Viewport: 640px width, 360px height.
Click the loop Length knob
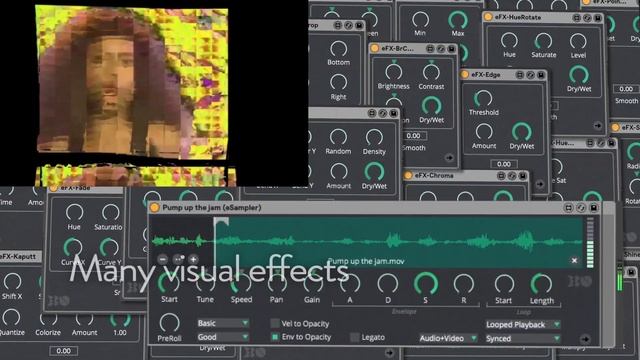[541, 283]
